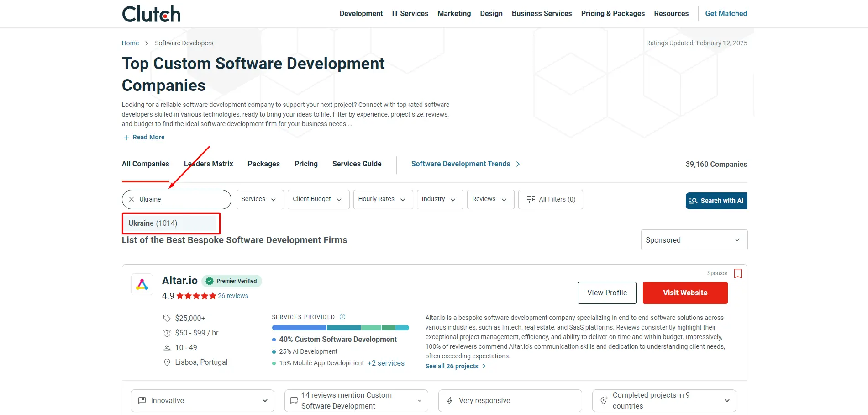Viewport: 868px width, 415px height.
Task: Go to the Home breadcrumb
Action: [x=130, y=43]
